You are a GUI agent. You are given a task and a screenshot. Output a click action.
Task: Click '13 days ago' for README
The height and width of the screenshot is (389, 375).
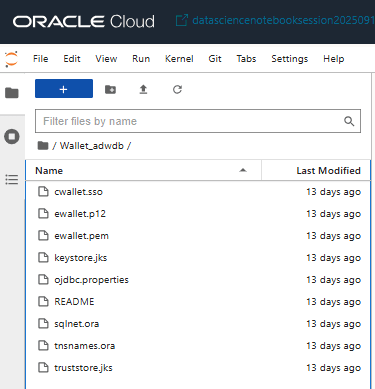(334, 302)
